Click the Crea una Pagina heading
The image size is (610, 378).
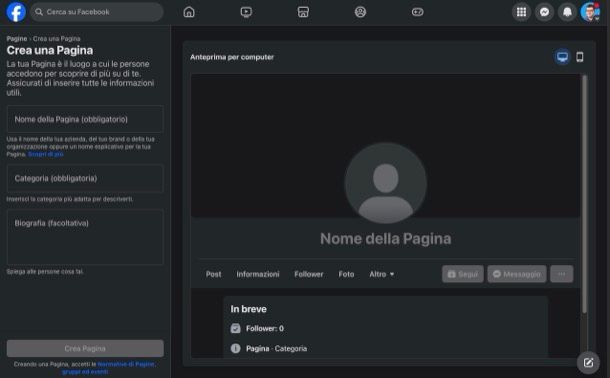(50, 50)
